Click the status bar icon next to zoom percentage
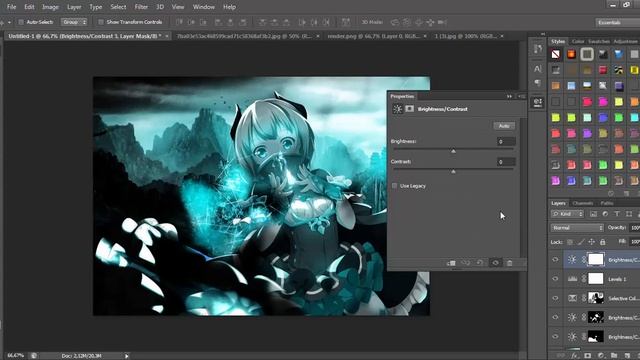 pyautogui.click(x=34, y=356)
